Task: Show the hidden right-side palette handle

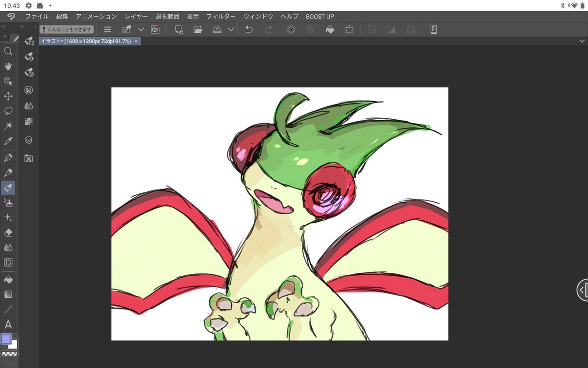Action: pyautogui.click(x=582, y=290)
